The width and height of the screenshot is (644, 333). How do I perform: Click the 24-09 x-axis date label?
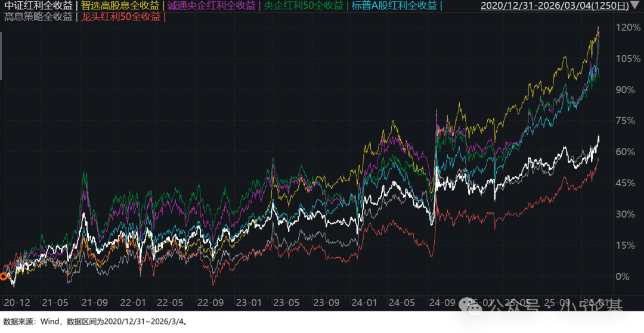448,303
